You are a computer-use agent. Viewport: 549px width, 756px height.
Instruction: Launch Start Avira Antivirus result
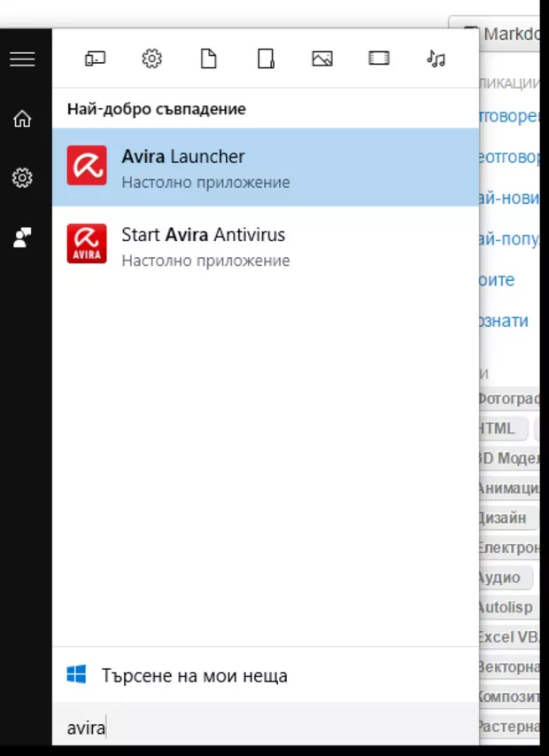pos(266,246)
